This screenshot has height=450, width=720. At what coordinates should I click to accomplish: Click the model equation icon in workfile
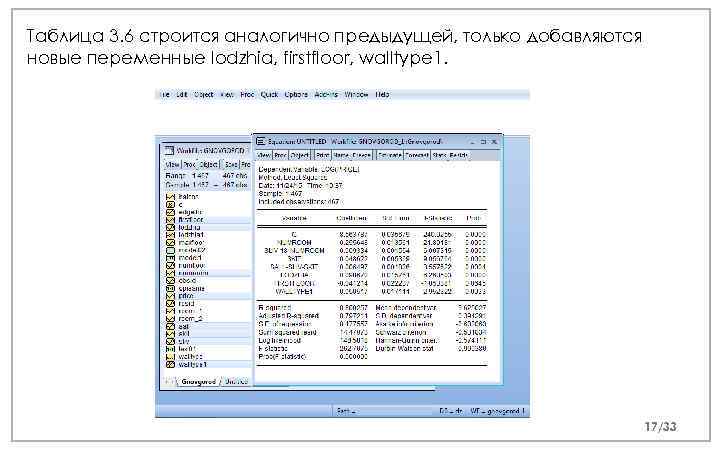click(170, 258)
